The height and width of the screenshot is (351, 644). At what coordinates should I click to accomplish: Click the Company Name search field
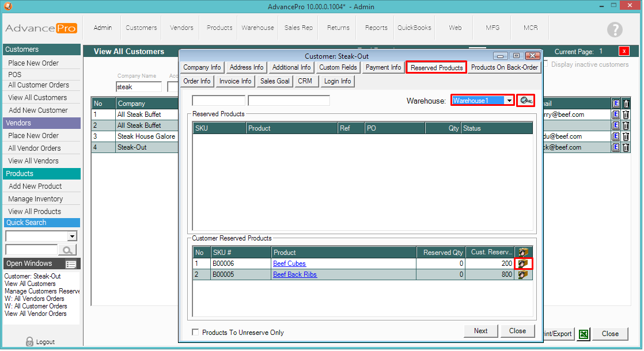138,87
